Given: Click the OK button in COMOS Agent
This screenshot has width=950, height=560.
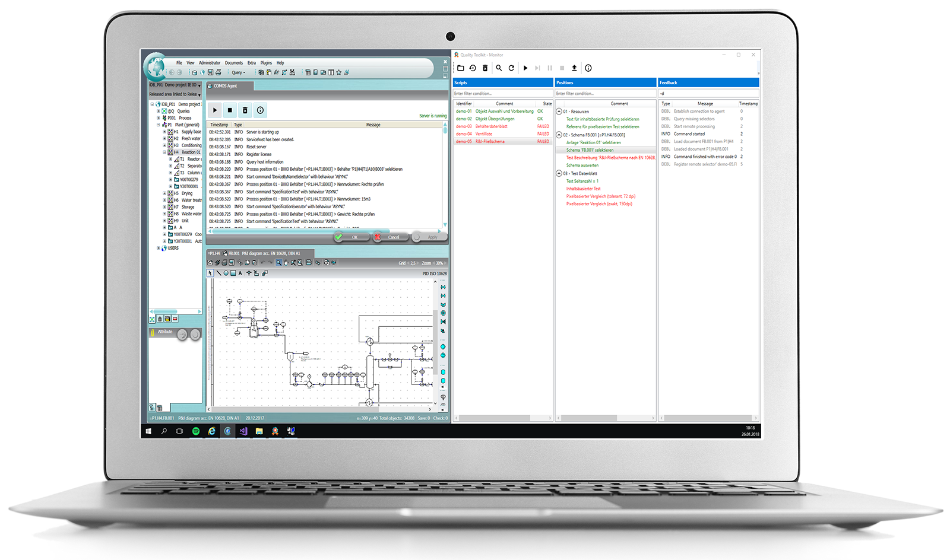Looking at the screenshot, I should pos(348,237).
